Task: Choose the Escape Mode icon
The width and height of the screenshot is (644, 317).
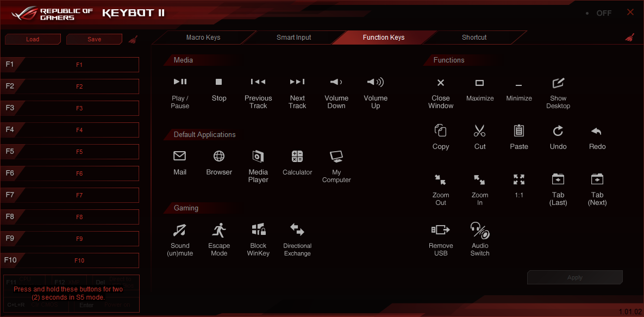Action: [219, 230]
